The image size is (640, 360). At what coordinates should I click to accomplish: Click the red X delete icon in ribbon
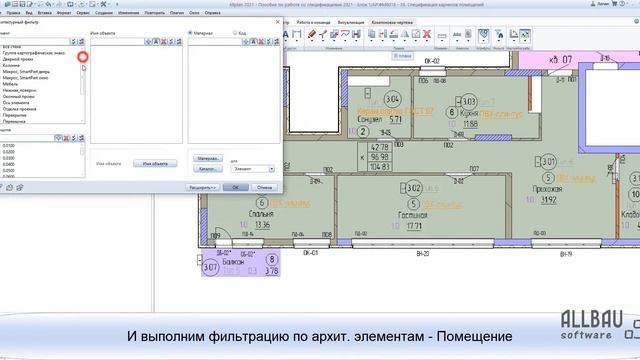click(x=427, y=34)
